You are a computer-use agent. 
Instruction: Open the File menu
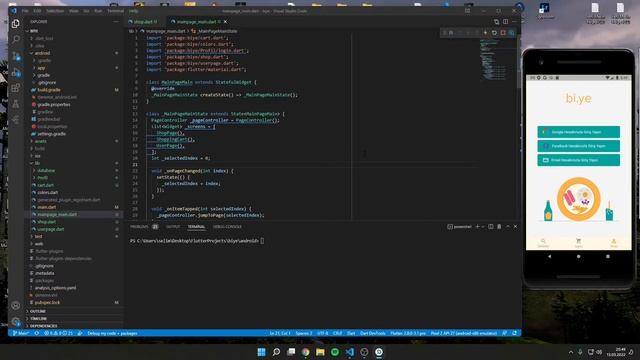(25, 11)
